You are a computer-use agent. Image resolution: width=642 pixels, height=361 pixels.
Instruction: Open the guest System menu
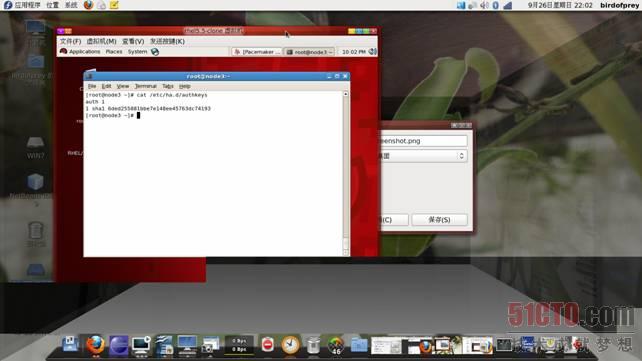137,52
